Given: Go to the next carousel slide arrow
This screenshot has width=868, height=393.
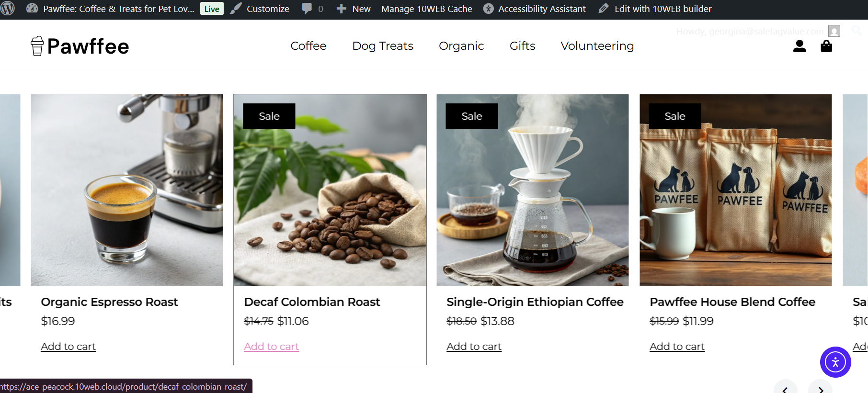Looking at the screenshot, I should point(821,389).
